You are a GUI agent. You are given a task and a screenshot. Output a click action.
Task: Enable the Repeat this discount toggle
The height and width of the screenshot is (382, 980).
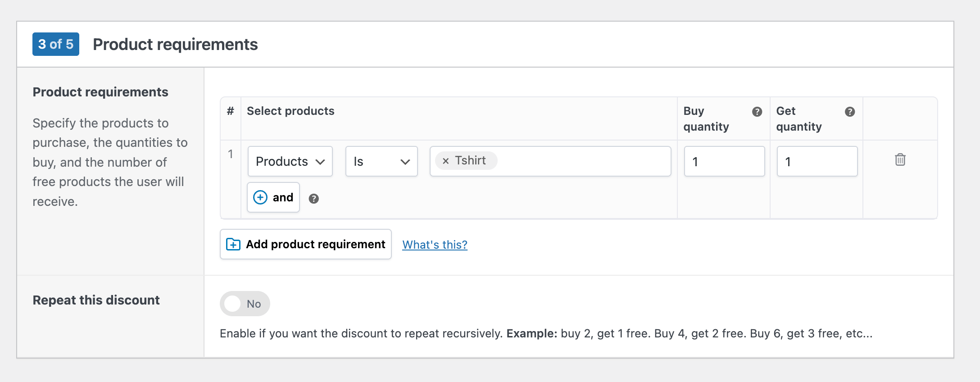pyautogui.click(x=245, y=304)
